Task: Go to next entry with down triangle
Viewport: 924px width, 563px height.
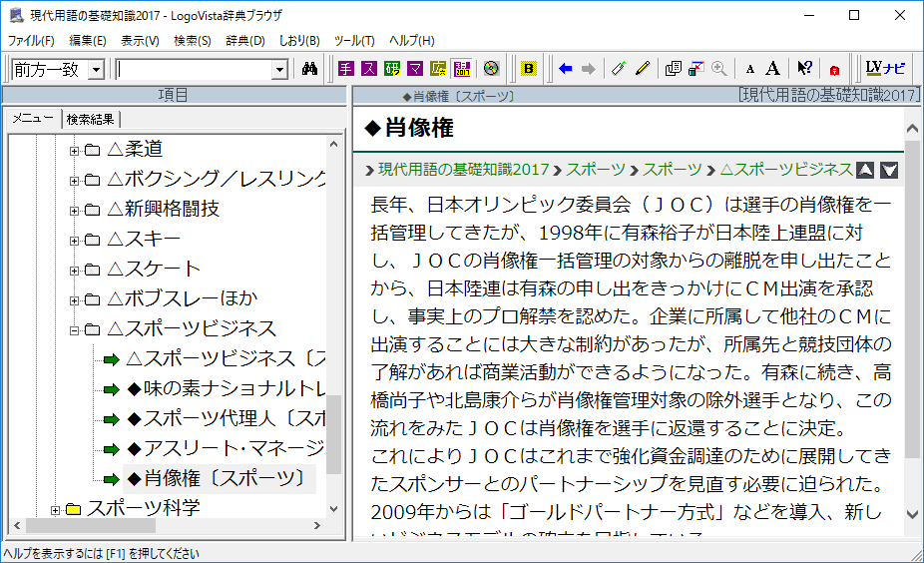Action: coord(889,170)
